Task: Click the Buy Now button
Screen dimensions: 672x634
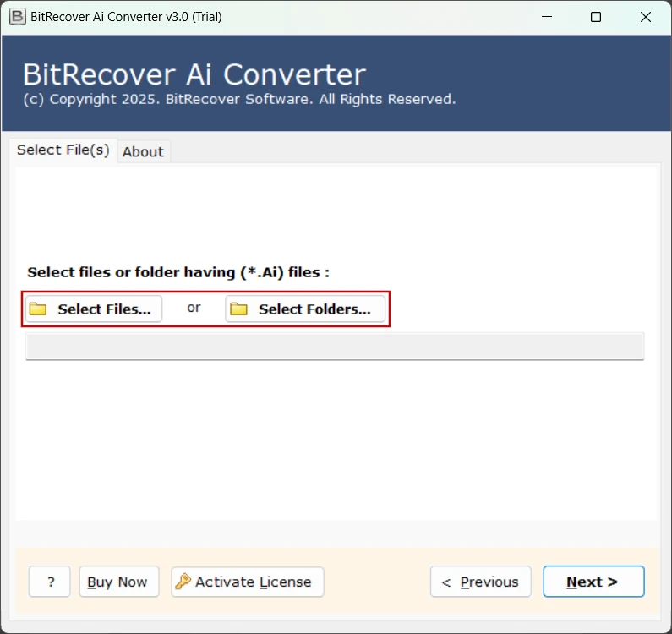Action: tap(118, 582)
